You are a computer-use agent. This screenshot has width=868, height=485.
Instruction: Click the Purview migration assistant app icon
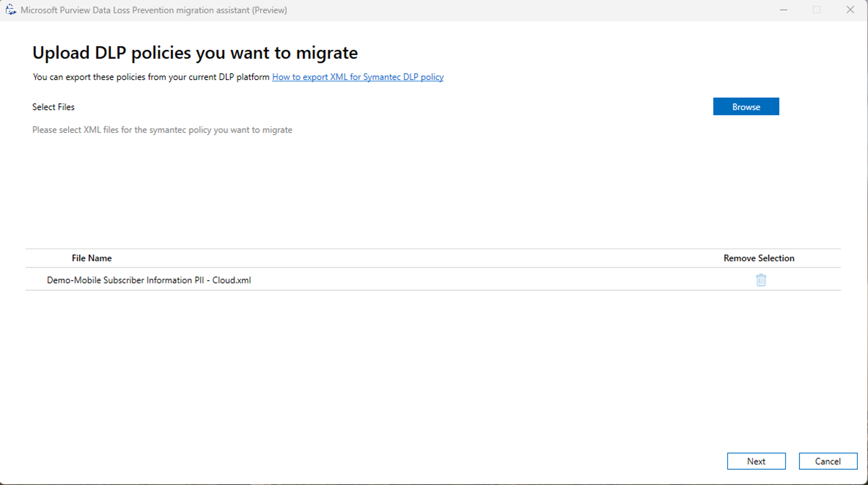11,10
